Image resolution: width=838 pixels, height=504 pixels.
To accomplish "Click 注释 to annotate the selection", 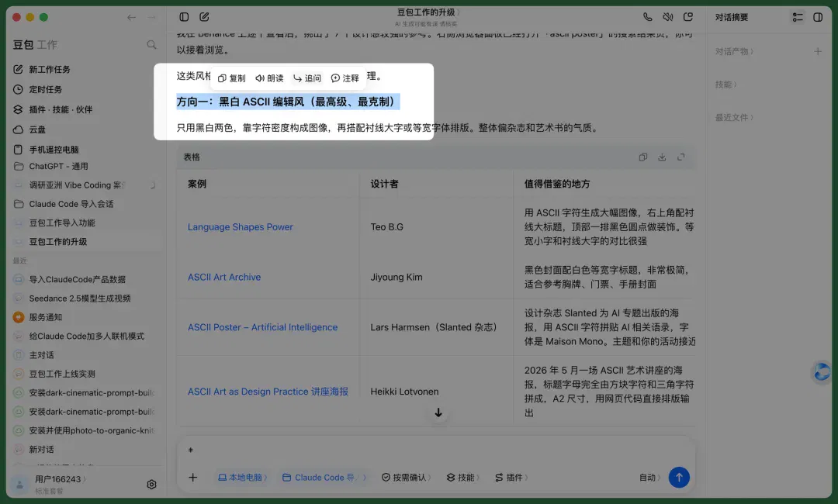I will click(x=345, y=78).
